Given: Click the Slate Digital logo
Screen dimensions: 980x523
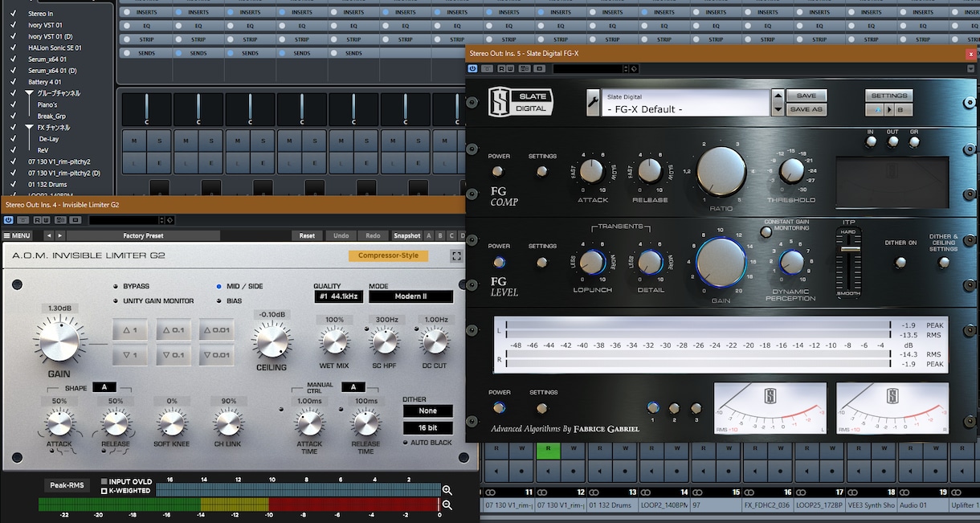Looking at the screenshot, I should (x=521, y=102).
